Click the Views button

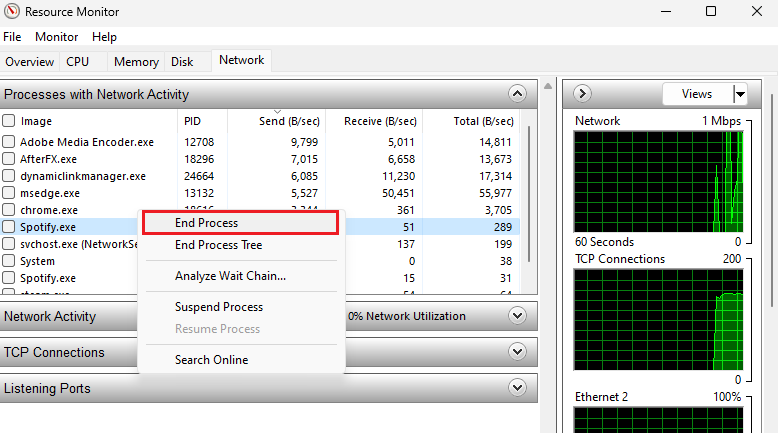697,94
